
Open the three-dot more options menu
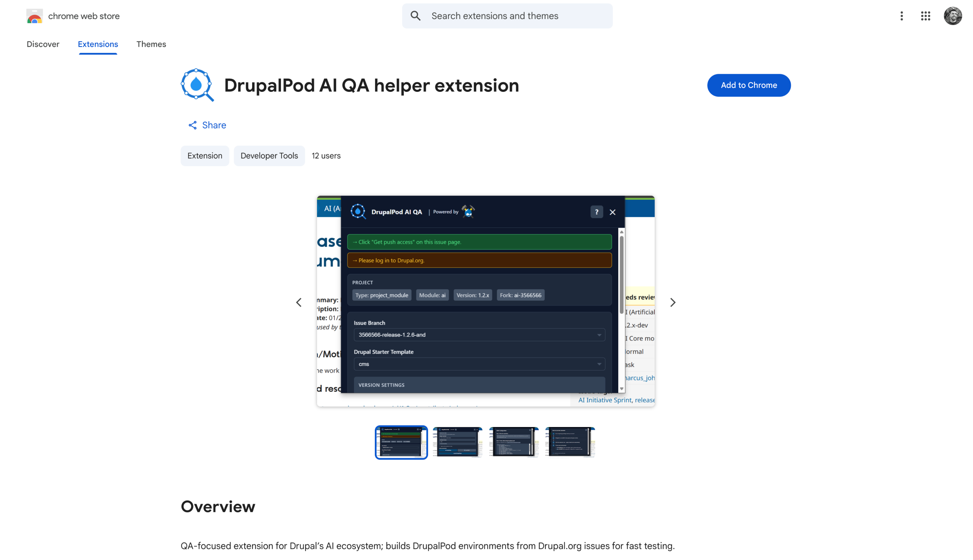pos(901,16)
